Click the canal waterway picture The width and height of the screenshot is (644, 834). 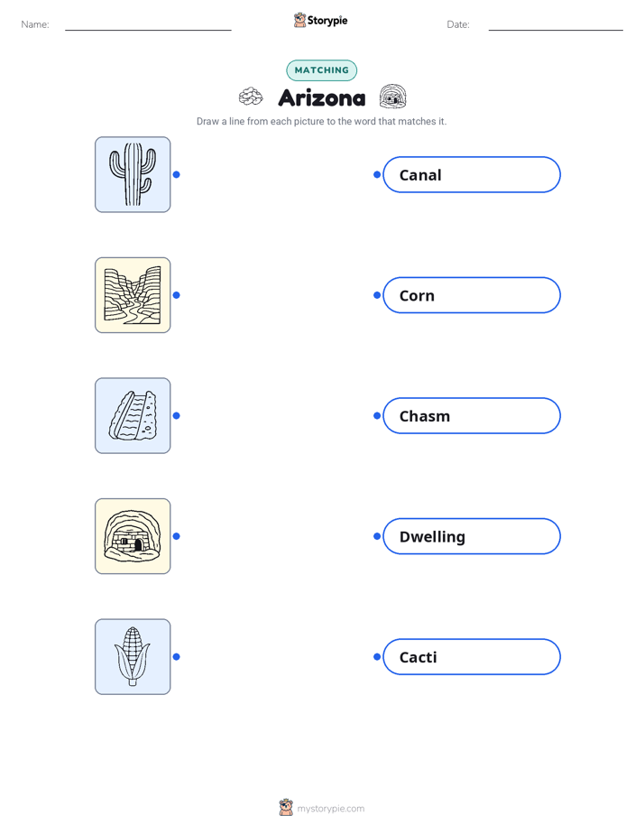(x=133, y=415)
